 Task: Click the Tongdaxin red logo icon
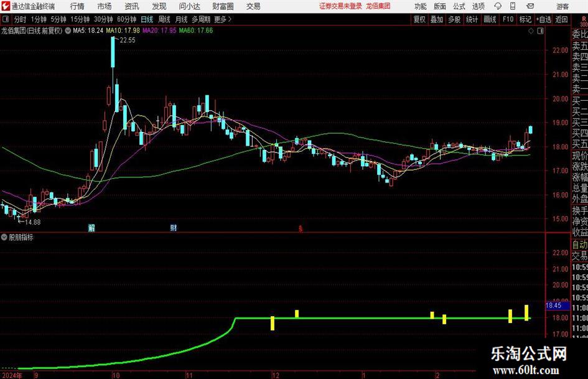(5, 6)
